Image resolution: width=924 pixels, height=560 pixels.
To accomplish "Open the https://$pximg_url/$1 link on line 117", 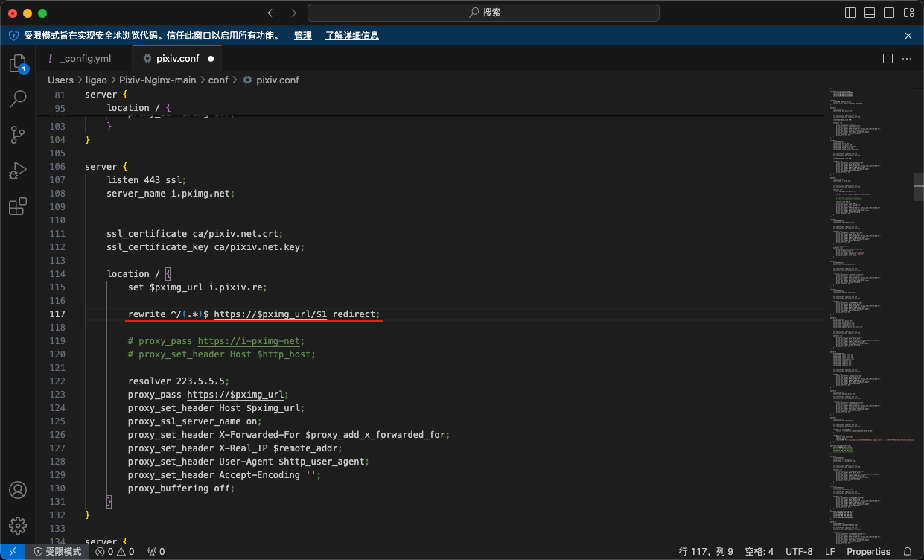I will tap(270, 314).
